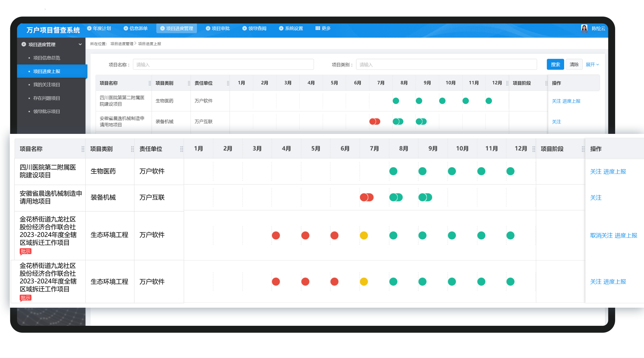Focus the 项目名称 search input
Image resolution: width=644 pixels, height=358 pixels.
point(223,64)
